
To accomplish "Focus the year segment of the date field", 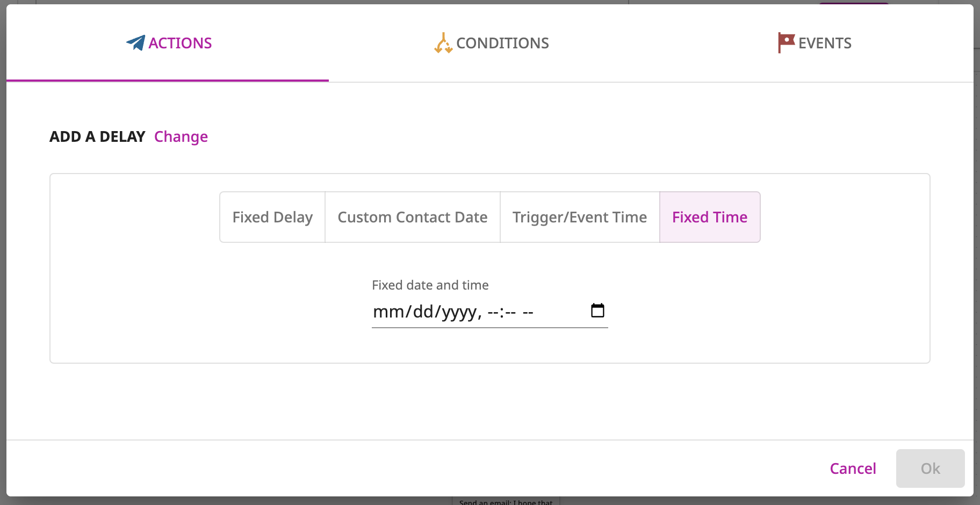I will pos(459,312).
